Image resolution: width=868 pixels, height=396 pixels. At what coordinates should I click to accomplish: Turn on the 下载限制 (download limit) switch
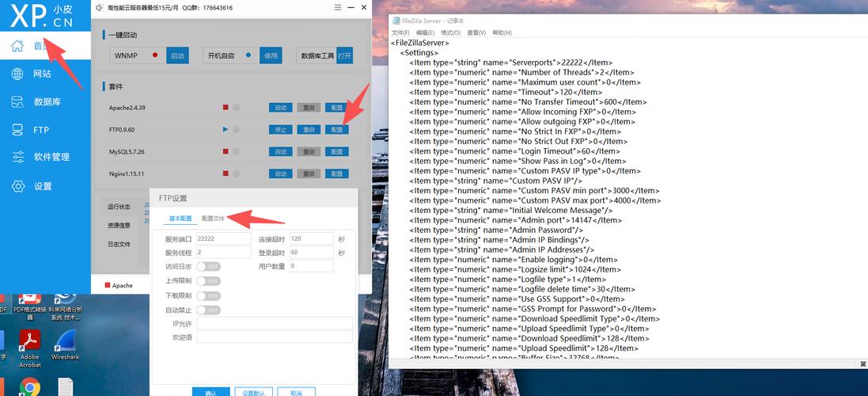pos(208,295)
